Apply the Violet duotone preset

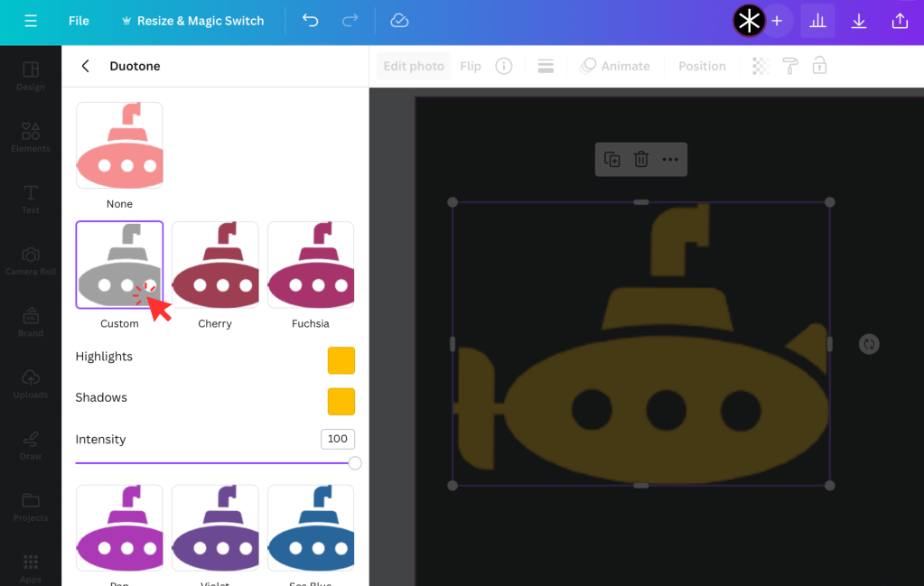tap(215, 528)
